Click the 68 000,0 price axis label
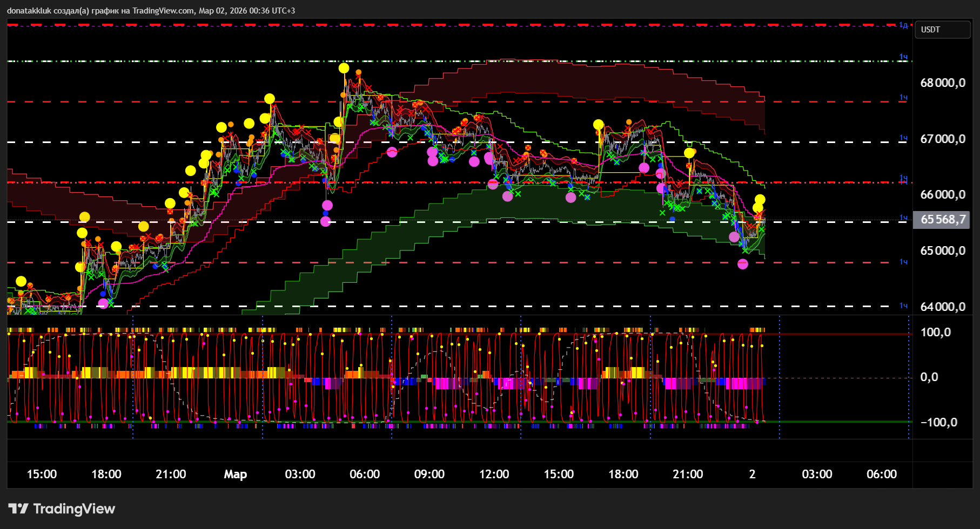The height and width of the screenshot is (529, 980). (x=943, y=83)
